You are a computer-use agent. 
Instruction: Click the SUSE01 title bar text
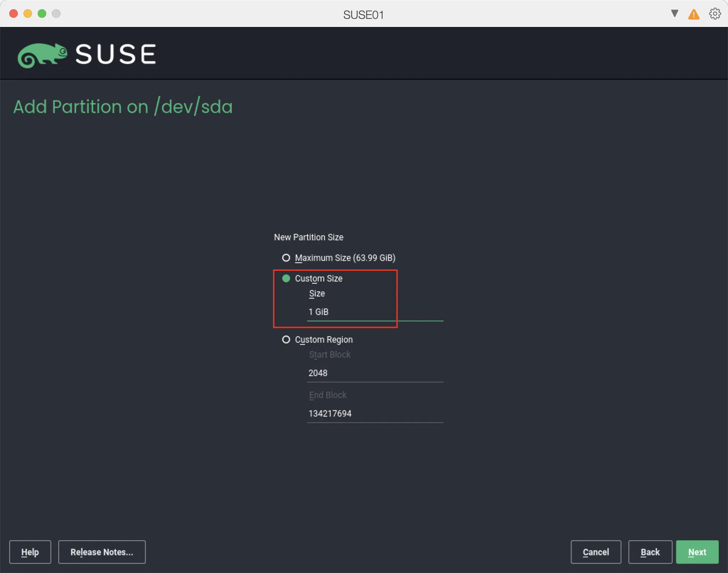click(x=363, y=14)
